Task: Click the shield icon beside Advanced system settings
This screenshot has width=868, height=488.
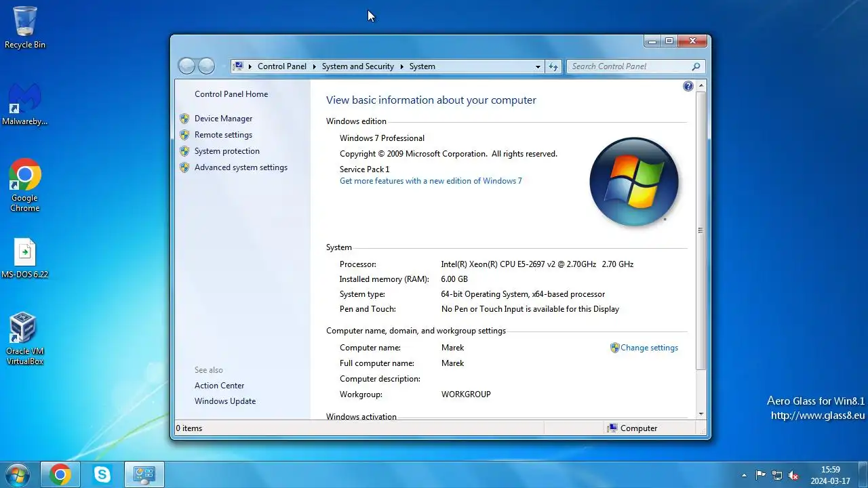Action: coord(184,167)
